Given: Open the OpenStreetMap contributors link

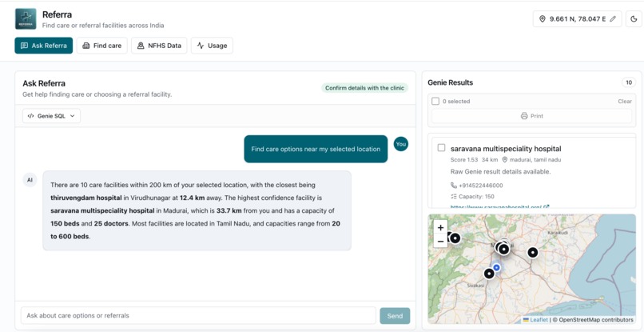Looking at the screenshot, I should point(596,320).
